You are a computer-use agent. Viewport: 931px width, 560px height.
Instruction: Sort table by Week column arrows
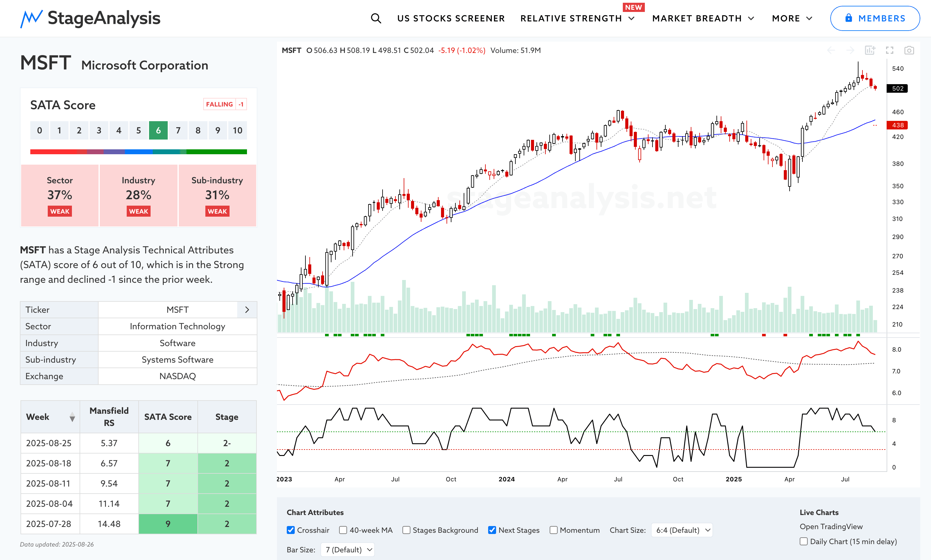point(72,417)
